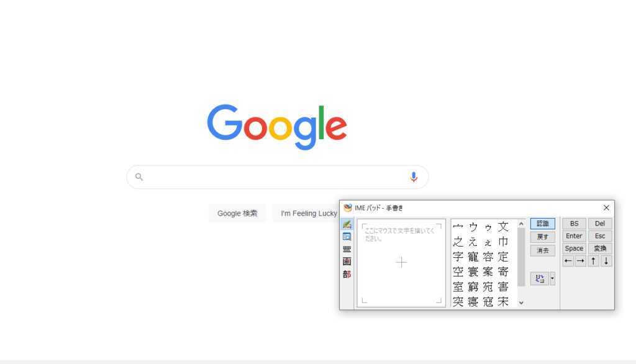Click the Google 検索 button

pos(237,214)
